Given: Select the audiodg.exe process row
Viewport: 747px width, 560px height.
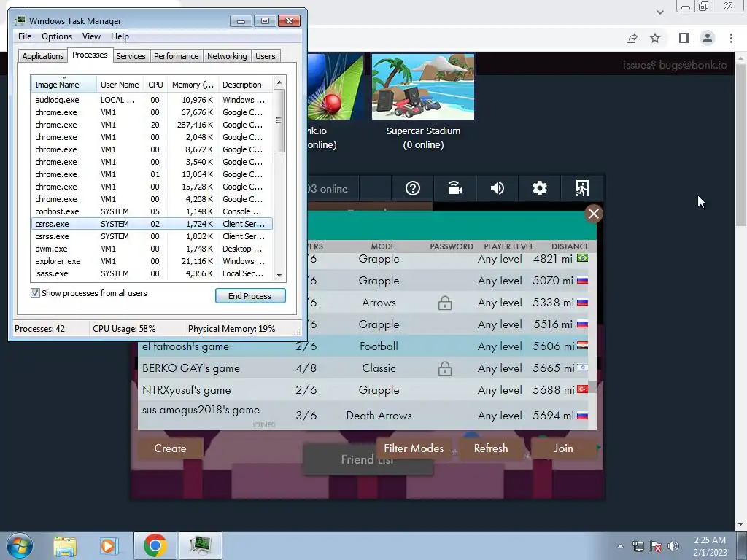Looking at the screenshot, I should pyautogui.click(x=152, y=100).
